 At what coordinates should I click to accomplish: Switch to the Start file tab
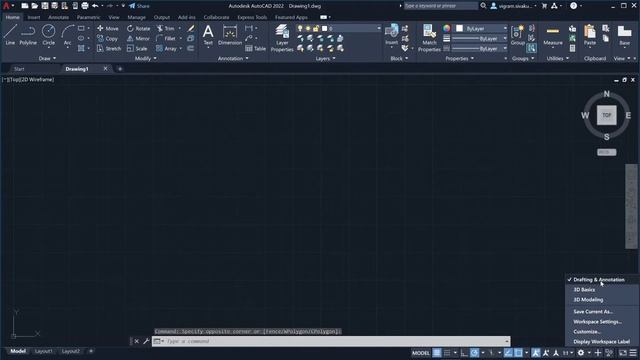[x=19, y=69]
